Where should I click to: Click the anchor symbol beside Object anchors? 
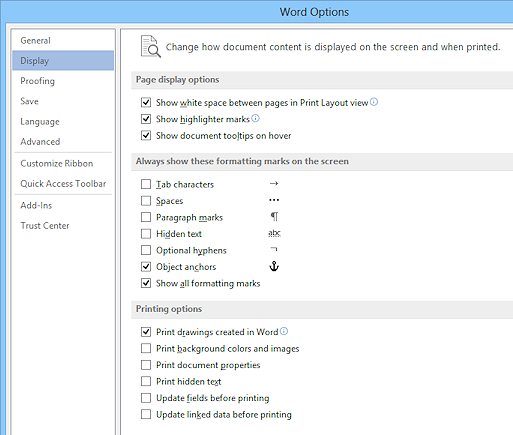point(274,266)
